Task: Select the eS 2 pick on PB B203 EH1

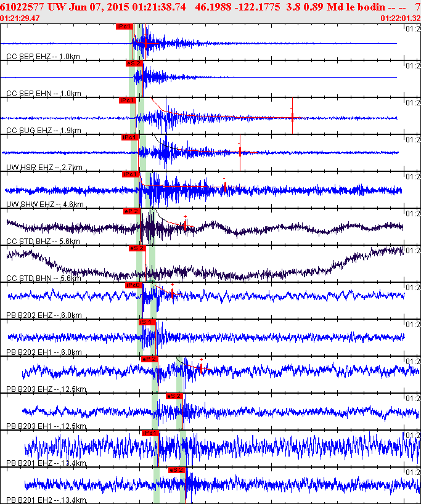Action: pyautogui.click(x=174, y=396)
